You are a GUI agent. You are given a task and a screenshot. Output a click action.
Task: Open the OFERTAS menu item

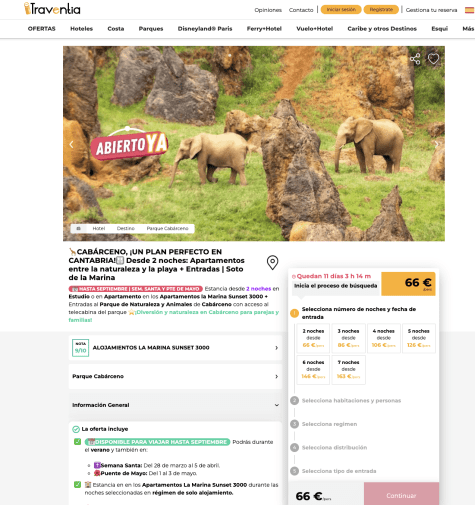pyautogui.click(x=42, y=29)
